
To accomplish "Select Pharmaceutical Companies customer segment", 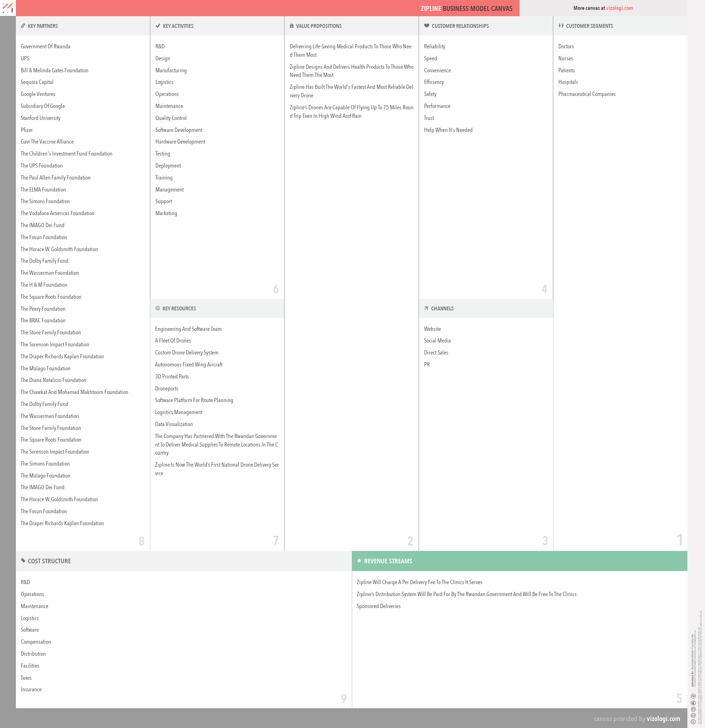I will pos(587,94).
